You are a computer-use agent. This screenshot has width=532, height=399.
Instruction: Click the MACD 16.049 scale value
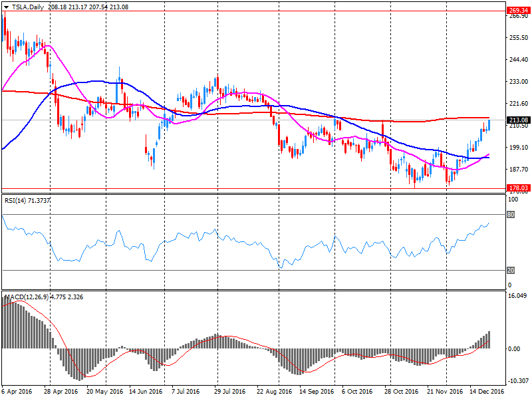[x=517, y=297]
